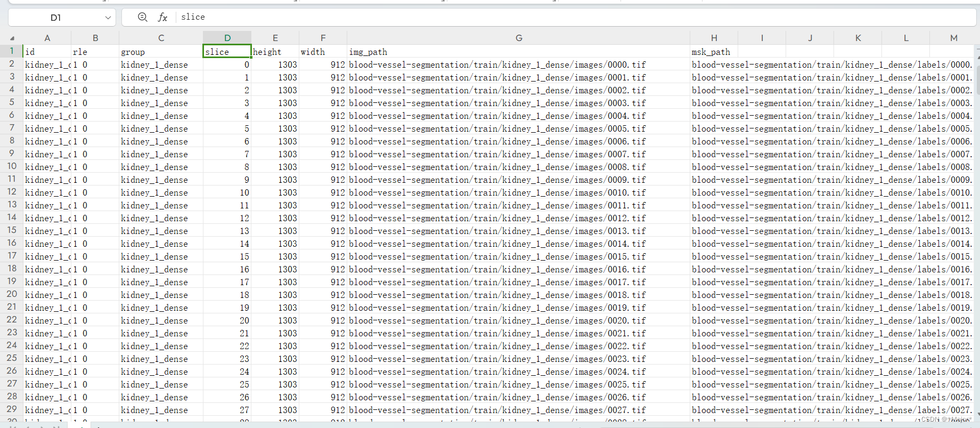Click the zoom magnifier icon in formula bar

click(142, 17)
